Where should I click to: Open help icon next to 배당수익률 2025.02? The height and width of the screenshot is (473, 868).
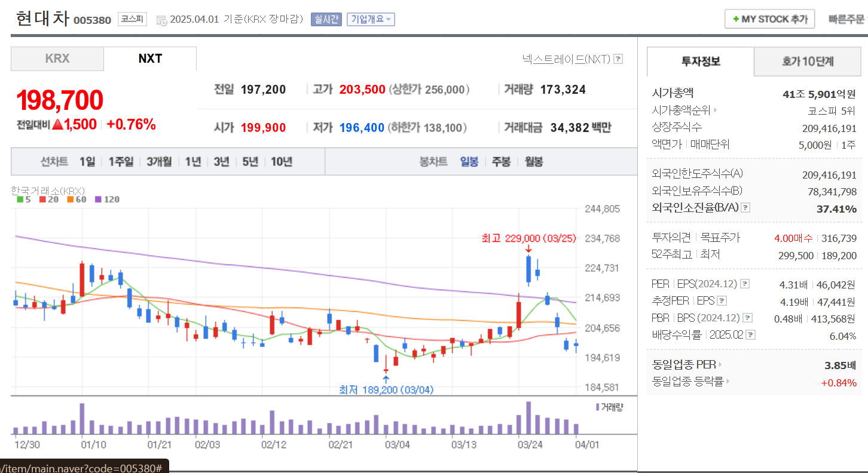click(751, 335)
